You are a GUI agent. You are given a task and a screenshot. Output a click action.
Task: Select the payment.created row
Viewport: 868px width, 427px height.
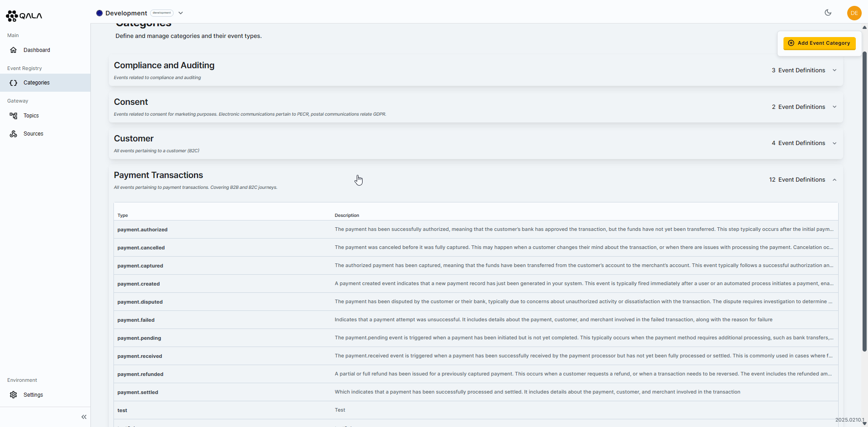[x=476, y=284]
